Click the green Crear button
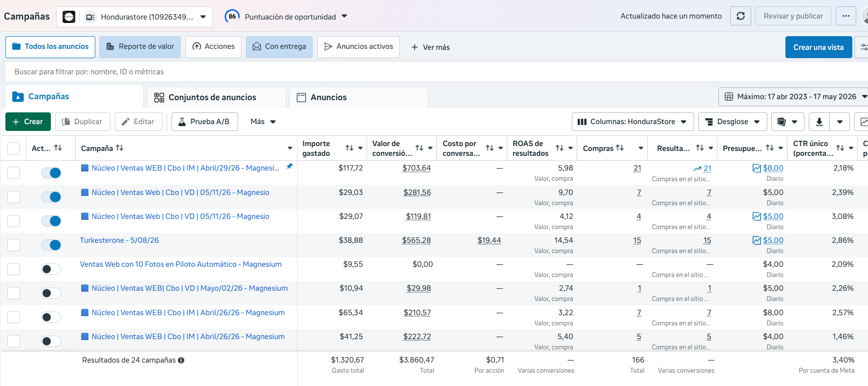The image size is (868, 386). [x=28, y=122]
